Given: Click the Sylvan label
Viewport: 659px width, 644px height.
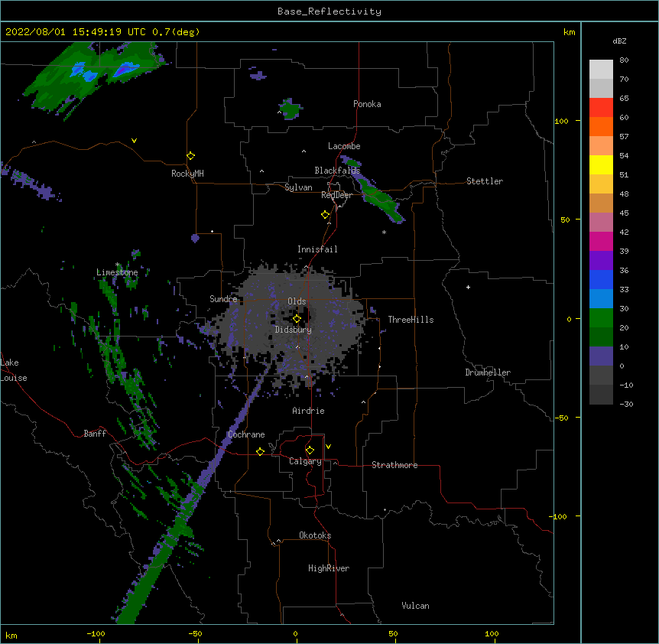Looking at the screenshot, I should (x=298, y=187).
